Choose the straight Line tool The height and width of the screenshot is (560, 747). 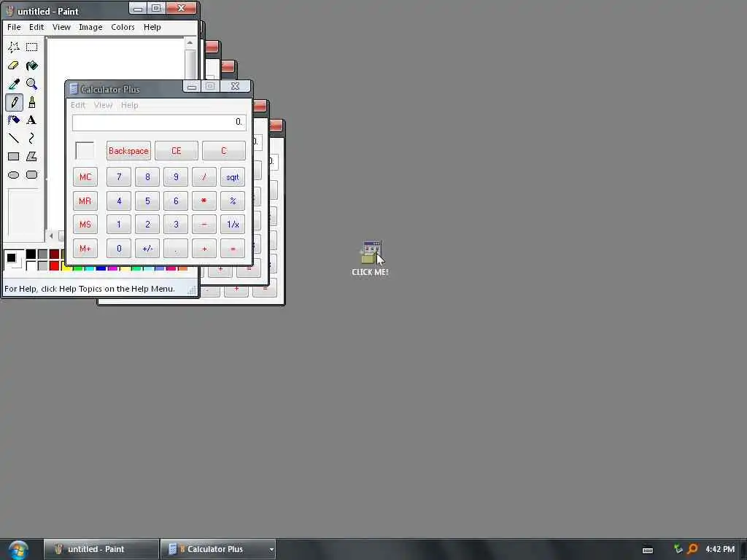click(14, 138)
